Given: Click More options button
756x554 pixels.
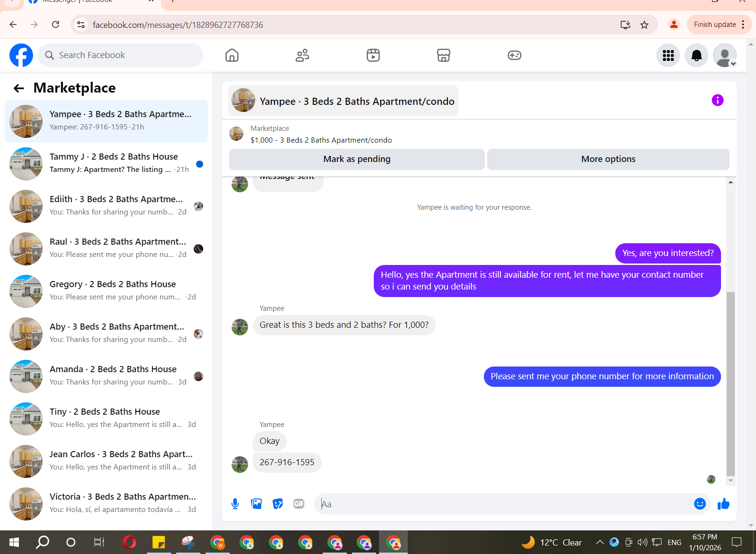Looking at the screenshot, I should pos(608,159).
